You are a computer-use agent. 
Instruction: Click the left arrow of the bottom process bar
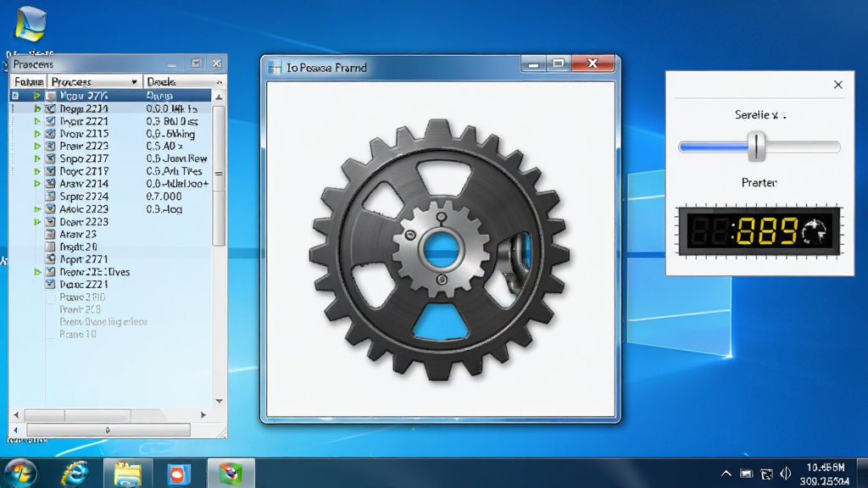[x=15, y=430]
